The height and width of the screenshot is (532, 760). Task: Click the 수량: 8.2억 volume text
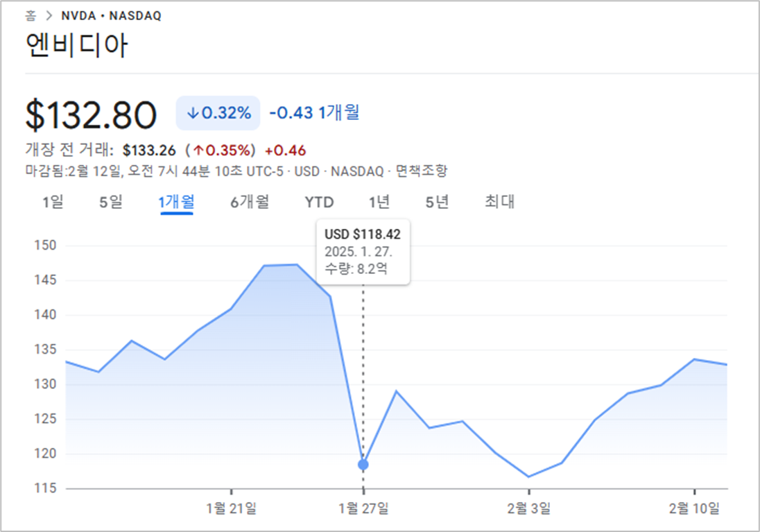click(356, 268)
